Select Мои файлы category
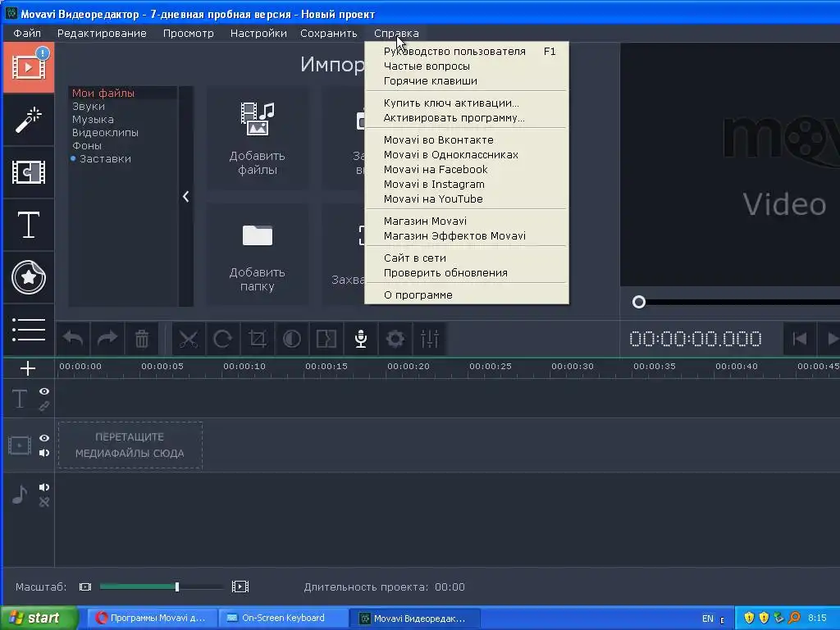This screenshot has height=630, width=840. click(x=103, y=94)
